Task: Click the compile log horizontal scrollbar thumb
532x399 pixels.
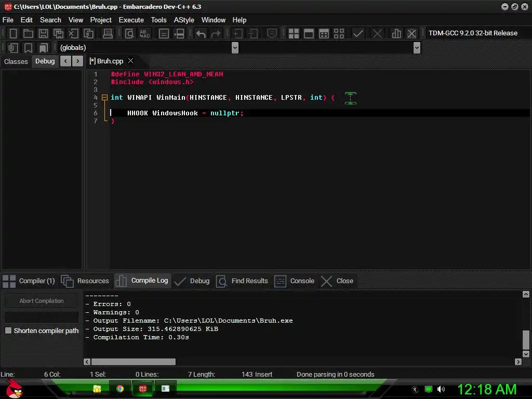Action: click(x=134, y=362)
